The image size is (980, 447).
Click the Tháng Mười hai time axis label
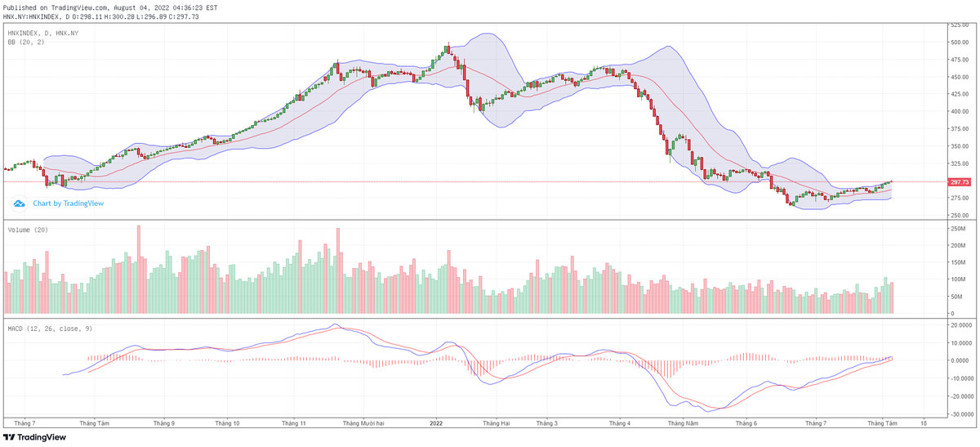364,423
